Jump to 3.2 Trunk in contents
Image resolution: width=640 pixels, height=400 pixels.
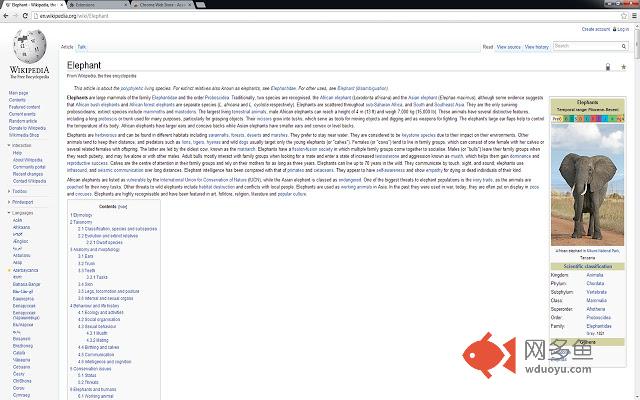click(x=87, y=264)
